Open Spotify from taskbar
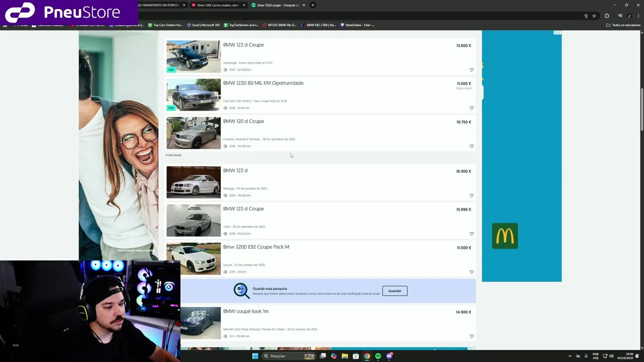This screenshot has height=362, width=644. tap(378, 356)
